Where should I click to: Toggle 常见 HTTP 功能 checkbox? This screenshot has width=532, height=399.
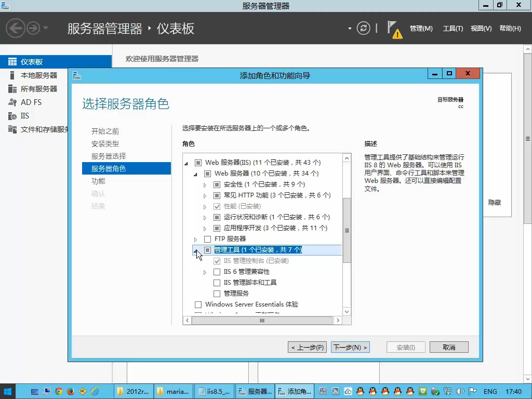(x=217, y=195)
